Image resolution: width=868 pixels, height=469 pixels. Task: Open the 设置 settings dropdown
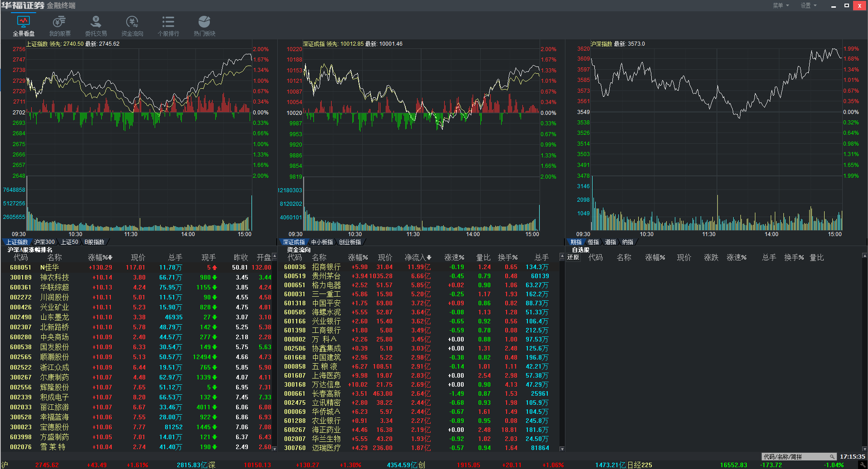tap(809, 5)
